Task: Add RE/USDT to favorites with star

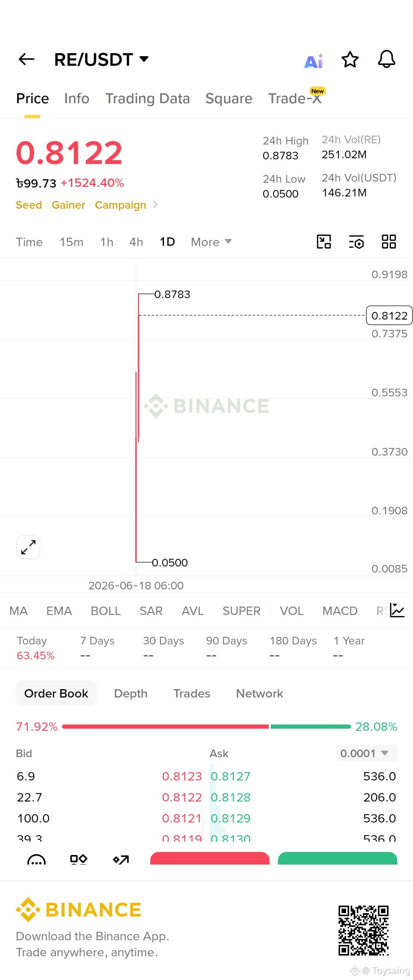Action: coord(350,60)
